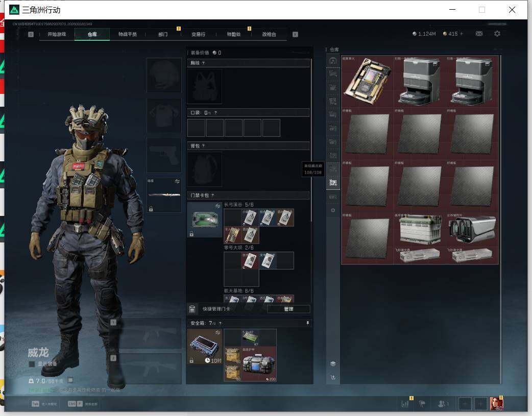532x416 pixels.
Task: Select the gold circuit board item in warehouse
Action: point(368,82)
